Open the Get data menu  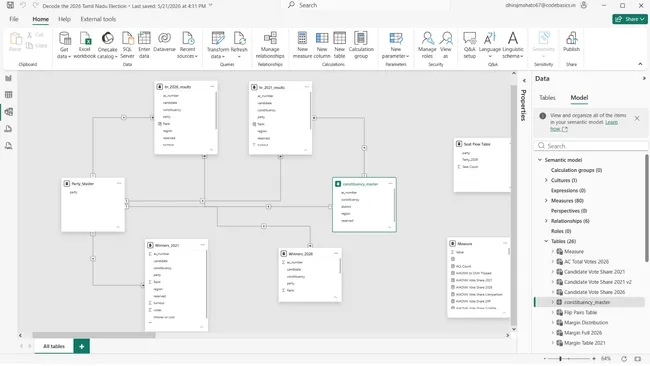coord(64,45)
